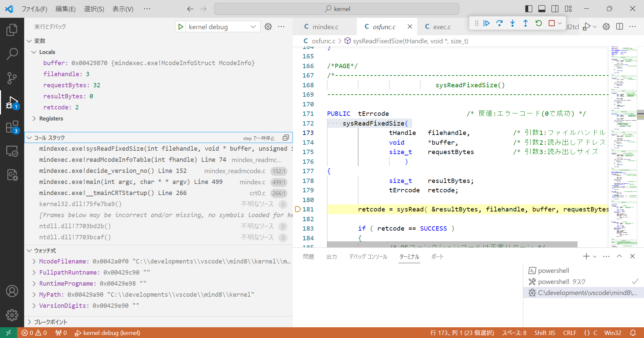Start debugging with green play button
644x338 pixels.
click(181, 27)
